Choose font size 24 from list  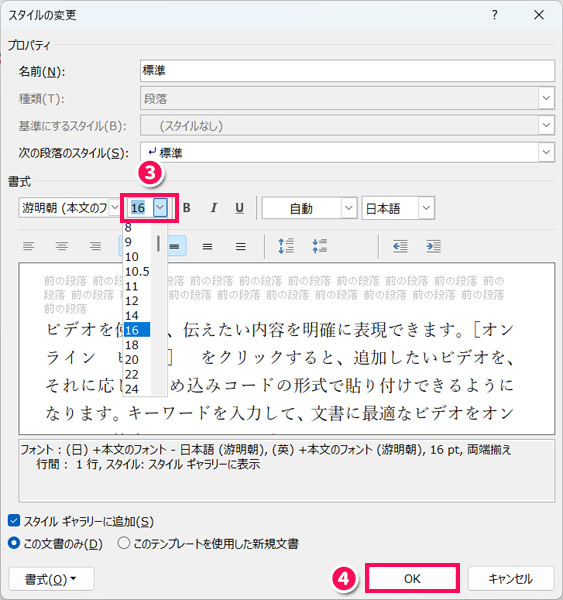pos(137,389)
